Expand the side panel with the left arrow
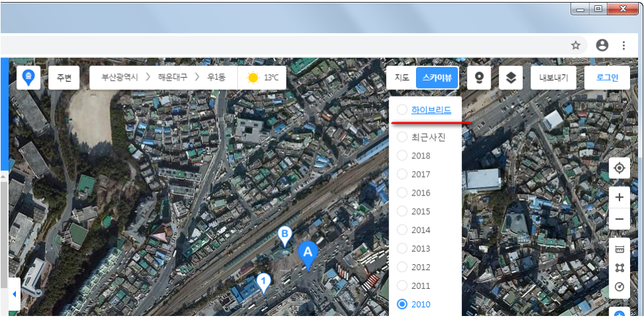This screenshot has width=644, height=318. coord(15,294)
